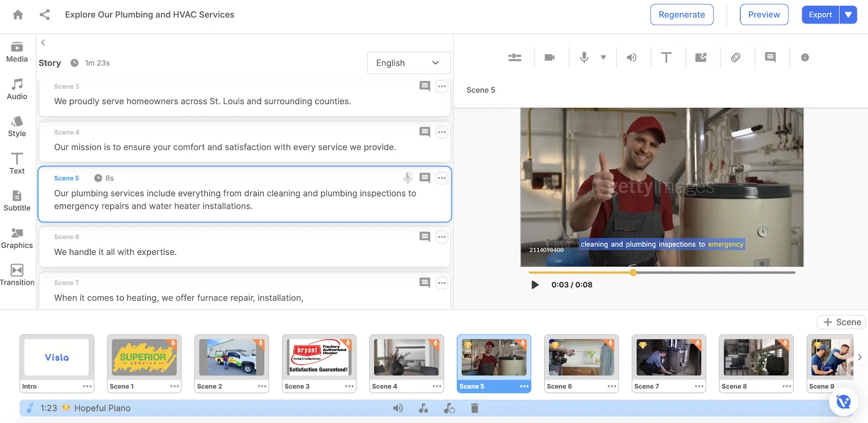Click the link/overlay icon in scene toolbar
868x423 pixels.
[736, 57]
